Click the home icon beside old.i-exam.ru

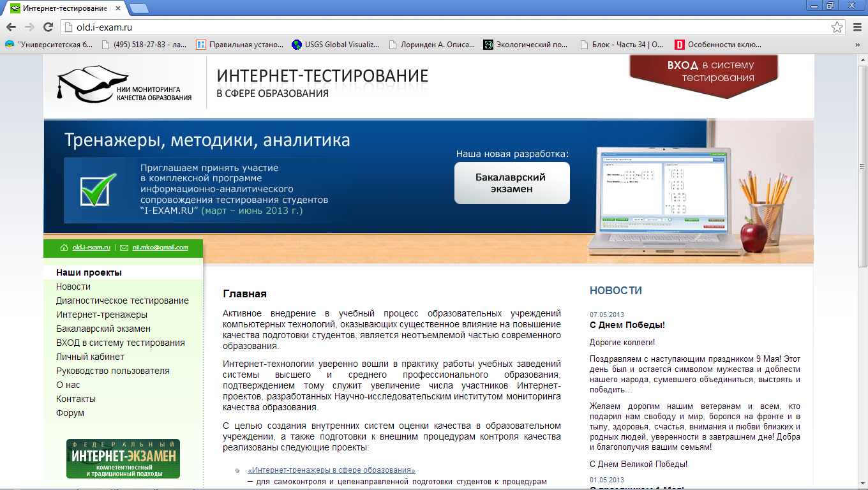click(64, 248)
